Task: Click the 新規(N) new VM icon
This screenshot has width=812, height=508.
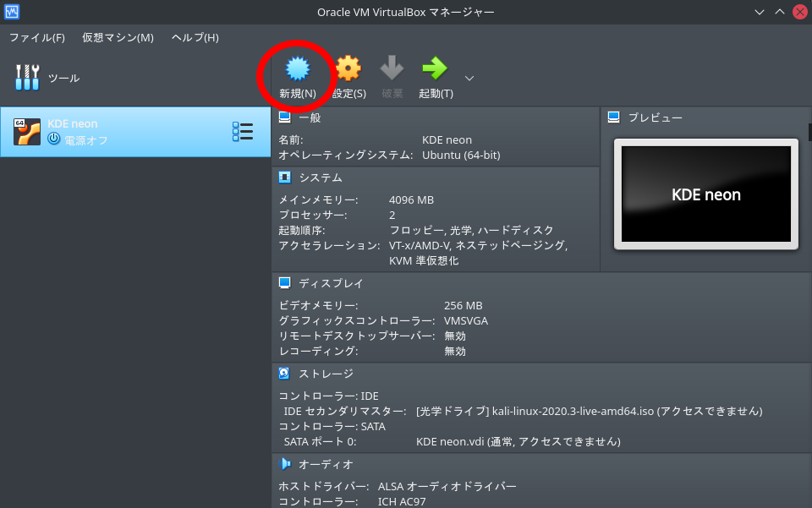Action: pyautogui.click(x=297, y=68)
